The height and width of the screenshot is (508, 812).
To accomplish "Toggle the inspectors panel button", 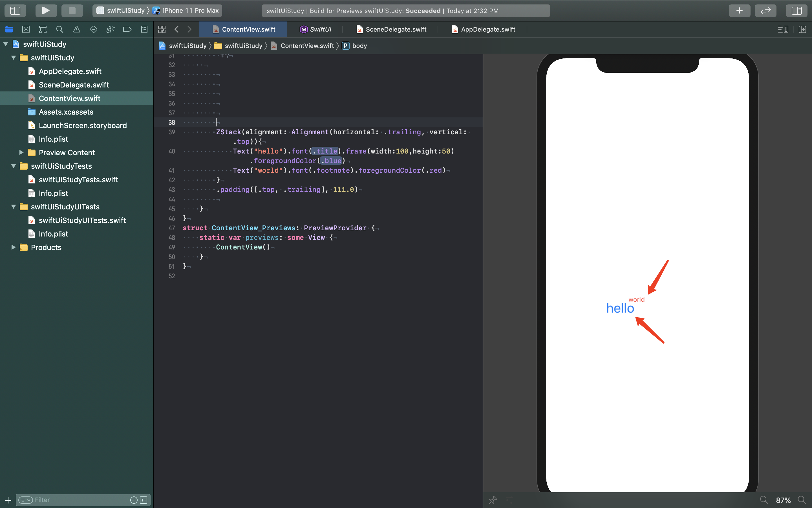I will click(796, 10).
